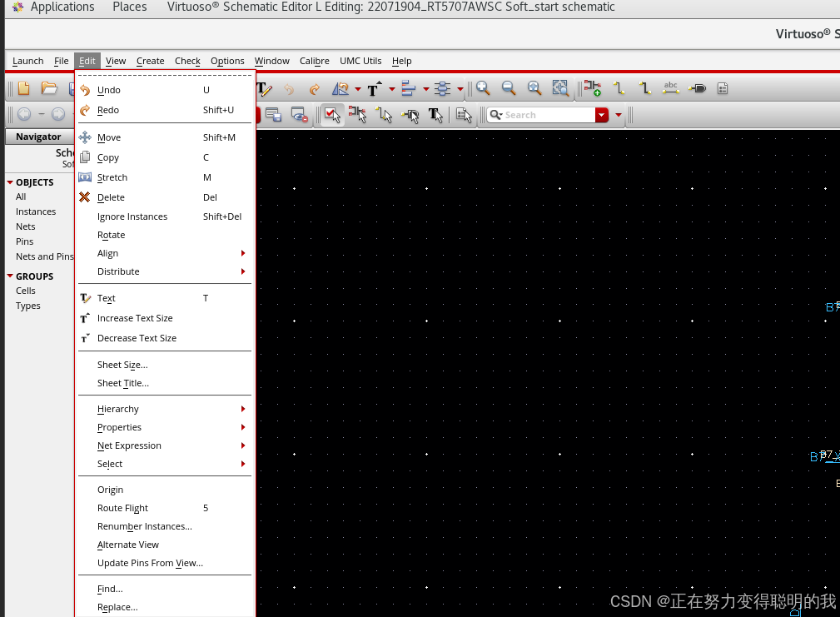Select the narrow wire tool icon

619,88
